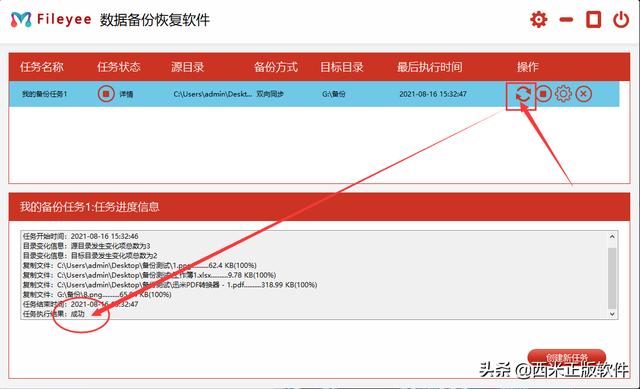Click the 双向同步 backup mode cell
This screenshot has height=389, width=640.
(270, 94)
